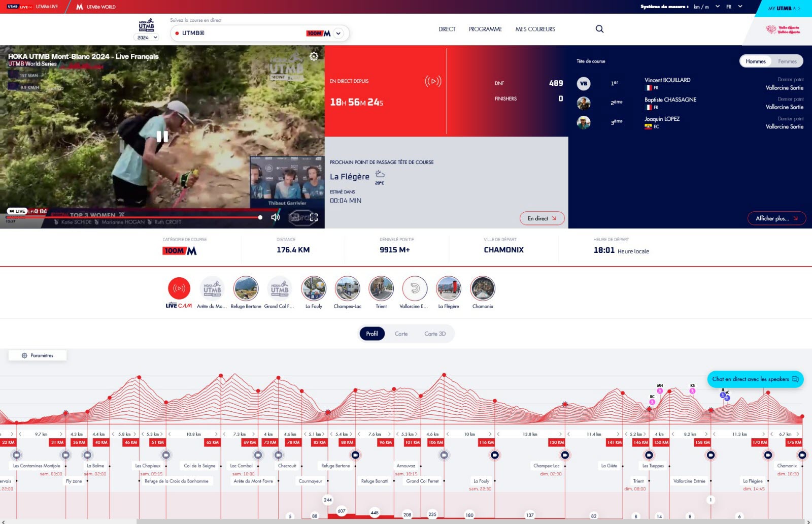Screen dimensions: 812x524
Task: Show the Hommes leaderboard
Action: pyautogui.click(x=756, y=61)
